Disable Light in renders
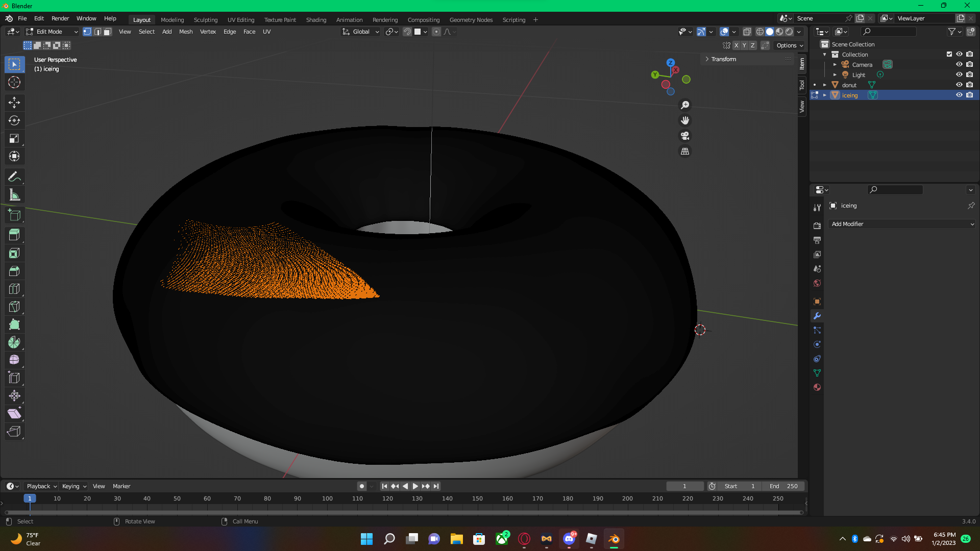980x551 pixels. click(x=969, y=74)
